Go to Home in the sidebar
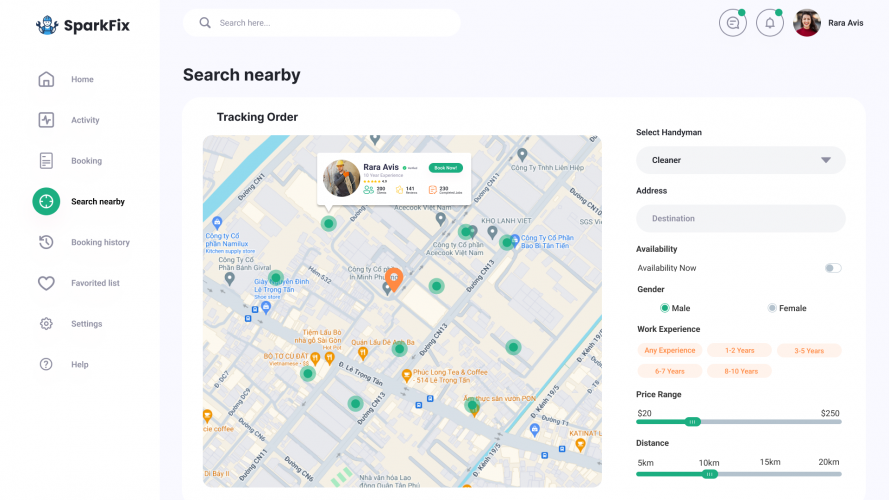This screenshot has height=500, width=889. [82, 79]
